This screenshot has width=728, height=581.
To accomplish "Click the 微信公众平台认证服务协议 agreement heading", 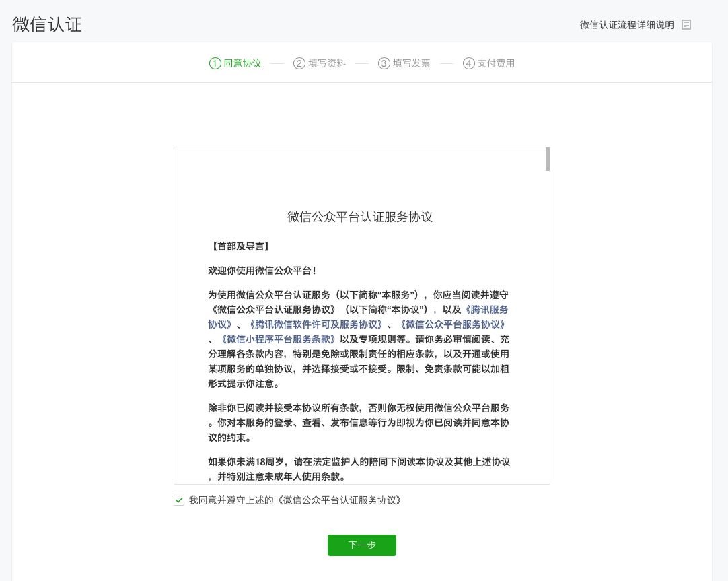I will tap(361, 217).
